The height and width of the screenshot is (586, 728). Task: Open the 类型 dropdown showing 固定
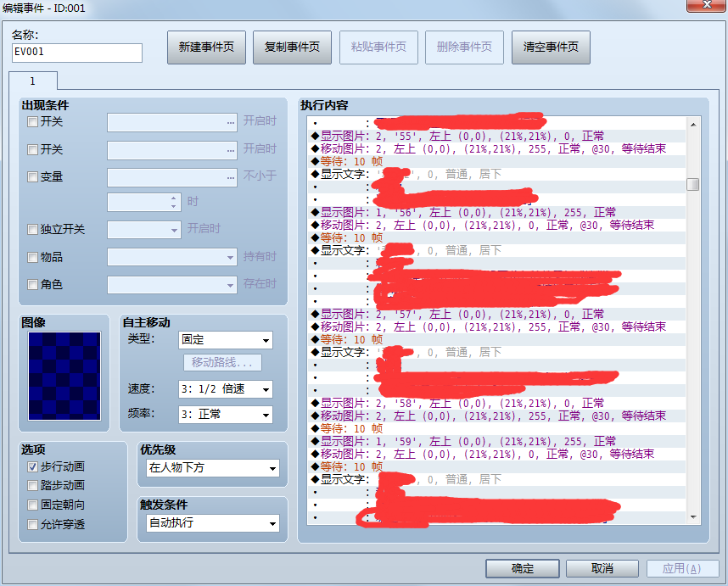click(x=226, y=340)
